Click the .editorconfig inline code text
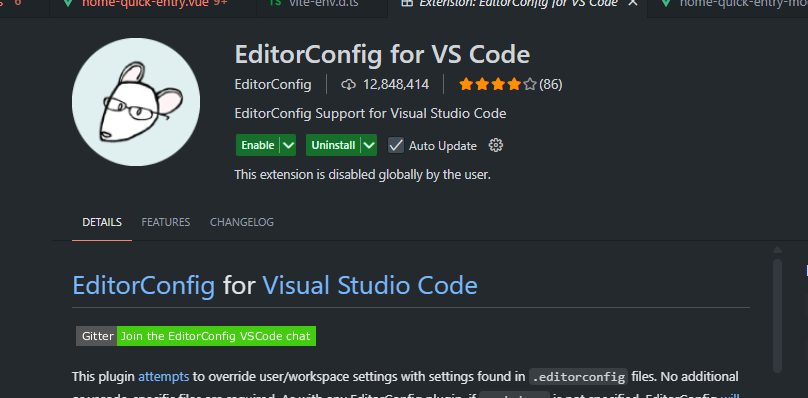 (578, 377)
